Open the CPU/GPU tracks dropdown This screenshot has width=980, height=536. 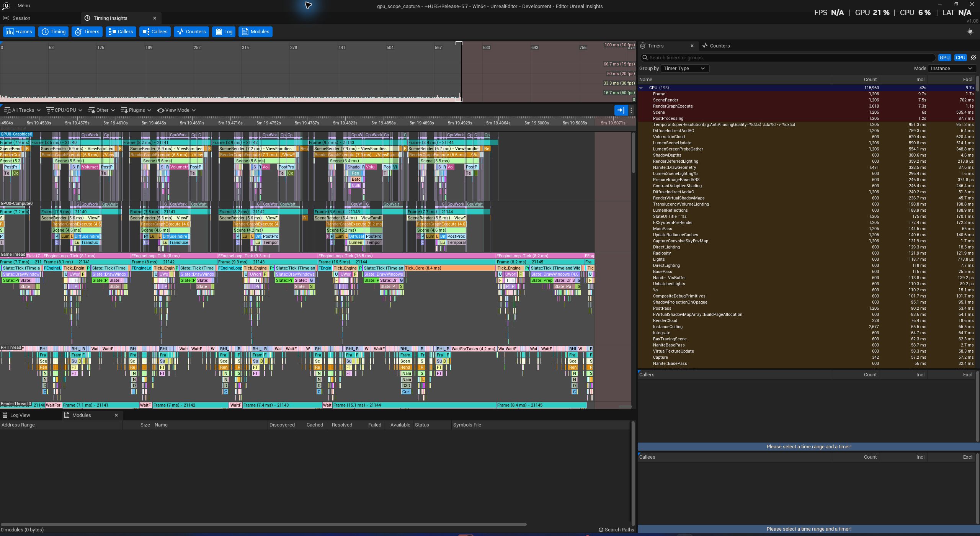click(64, 110)
